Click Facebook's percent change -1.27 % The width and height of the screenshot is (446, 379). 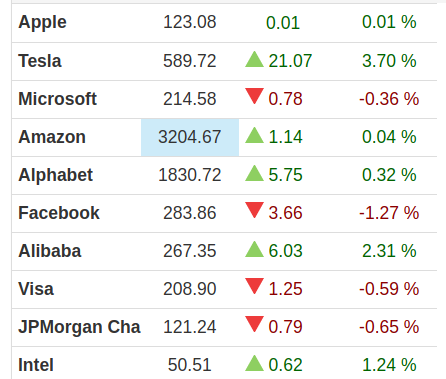389,213
